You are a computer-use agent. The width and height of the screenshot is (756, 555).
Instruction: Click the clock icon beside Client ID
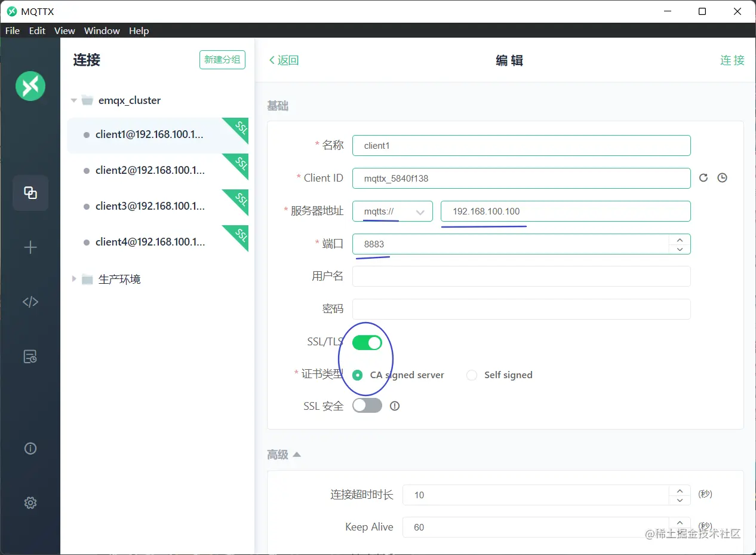coord(723,177)
